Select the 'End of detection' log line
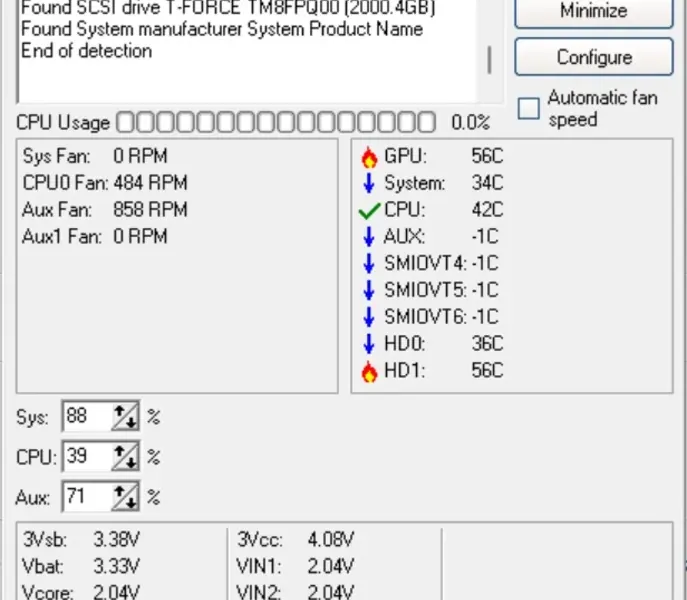Image resolution: width=687 pixels, height=600 pixels. coord(86,51)
